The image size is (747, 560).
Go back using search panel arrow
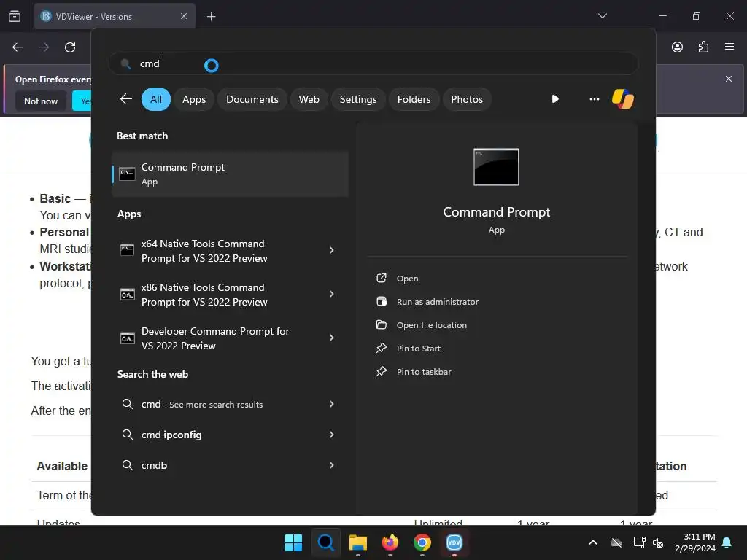[125, 99]
